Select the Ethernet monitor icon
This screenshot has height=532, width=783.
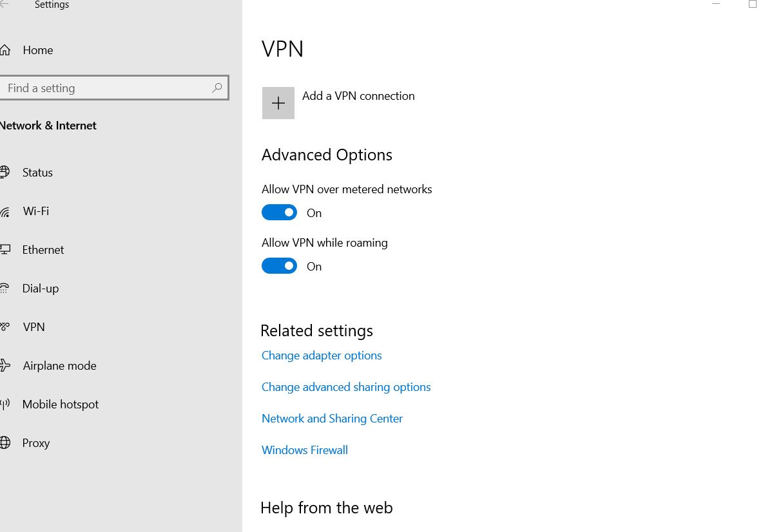point(5,250)
